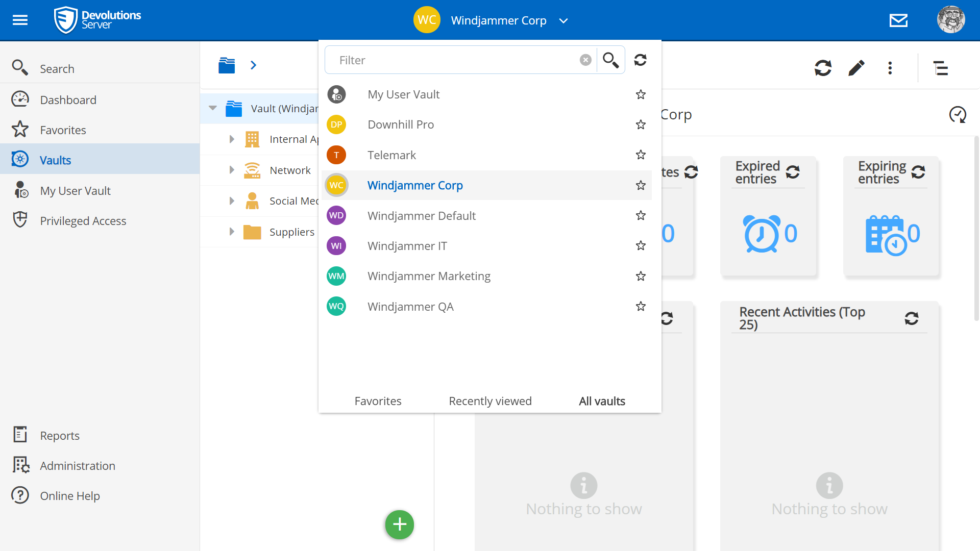This screenshot has width=980, height=551.
Task: Expand the Network folder tree node
Action: 232,170
